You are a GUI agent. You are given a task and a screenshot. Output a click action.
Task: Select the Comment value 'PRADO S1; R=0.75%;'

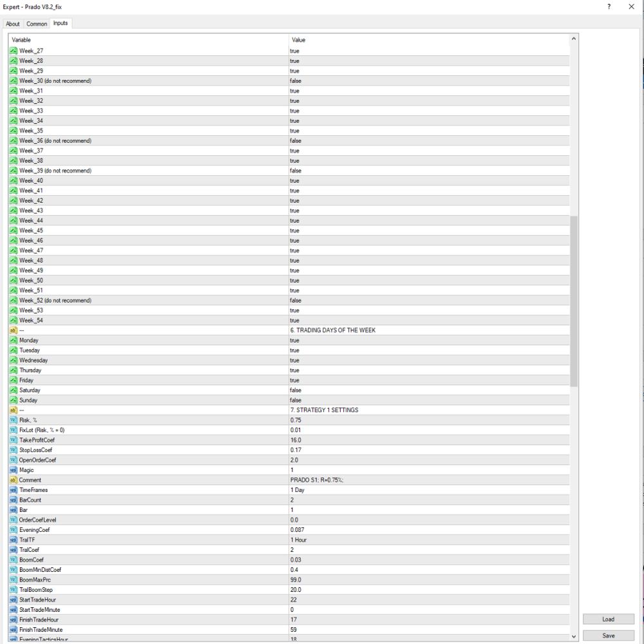pos(317,480)
